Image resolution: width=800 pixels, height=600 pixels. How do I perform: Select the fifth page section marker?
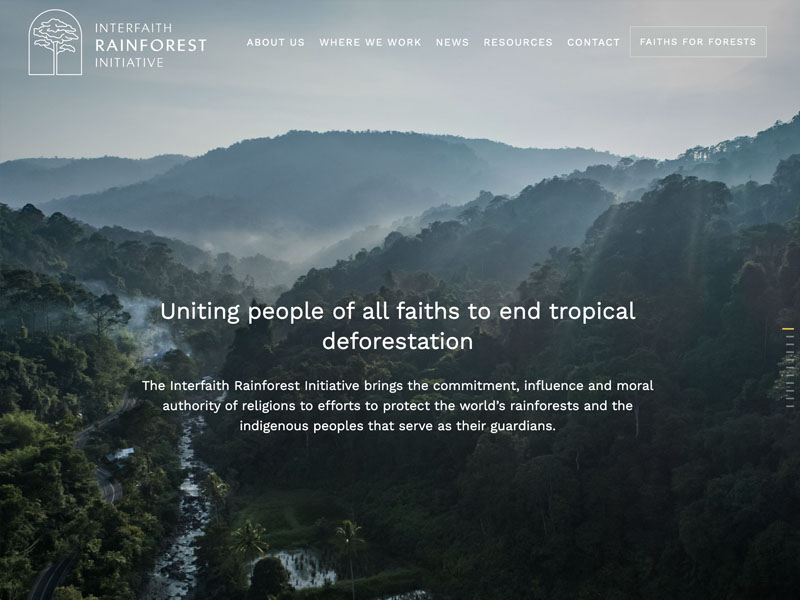tap(790, 360)
